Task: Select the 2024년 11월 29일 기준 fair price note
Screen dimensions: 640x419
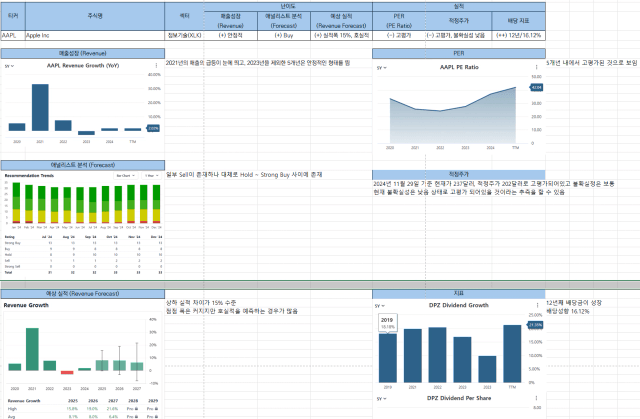Action: click(x=494, y=184)
